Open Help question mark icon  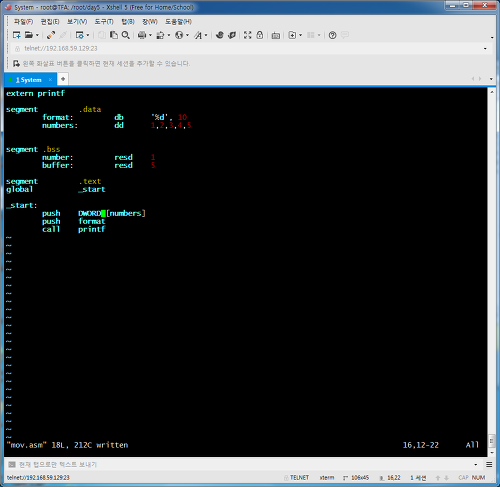coord(332,35)
